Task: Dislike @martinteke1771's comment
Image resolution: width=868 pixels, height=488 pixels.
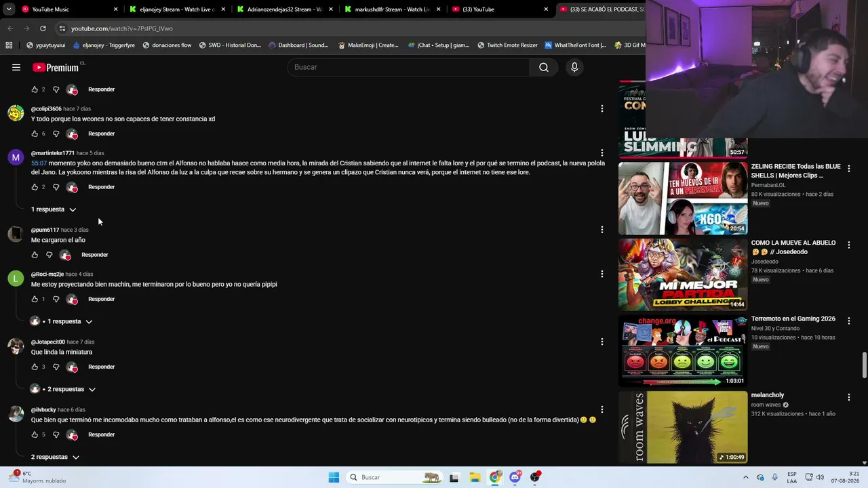Action: coord(56,187)
